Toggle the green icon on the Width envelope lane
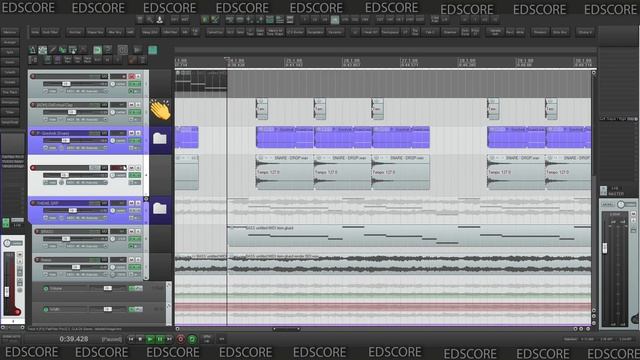 46,309
